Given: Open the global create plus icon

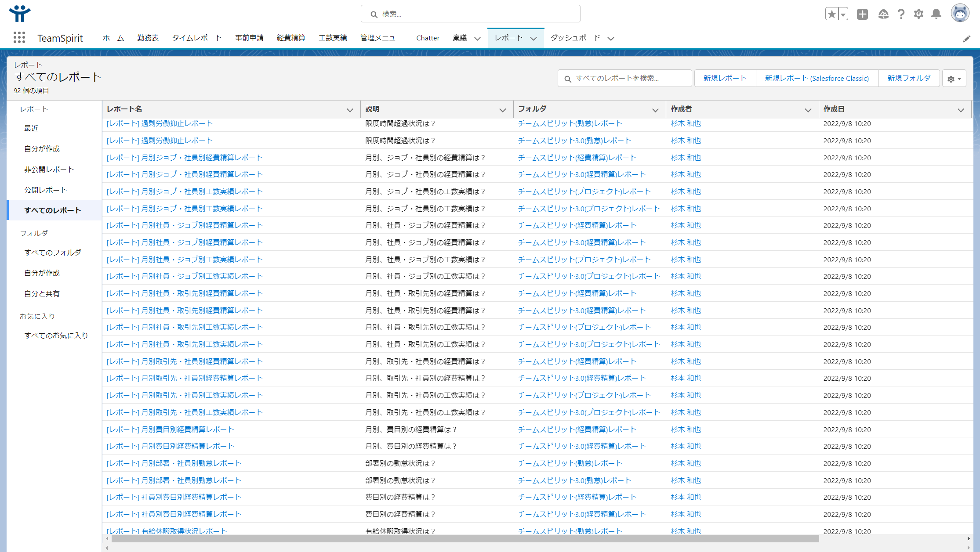Looking at the screenshot, I should pos(862,14).
